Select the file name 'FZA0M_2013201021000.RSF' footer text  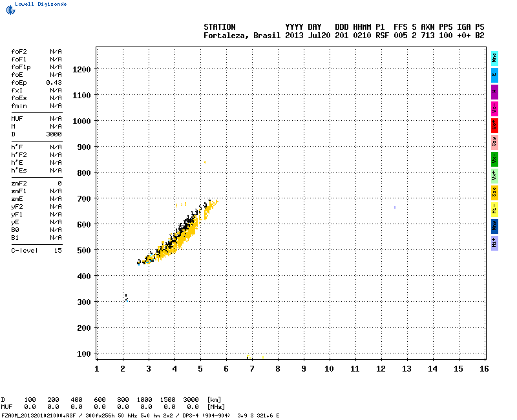pyautogui.click(x=39, y=415)
